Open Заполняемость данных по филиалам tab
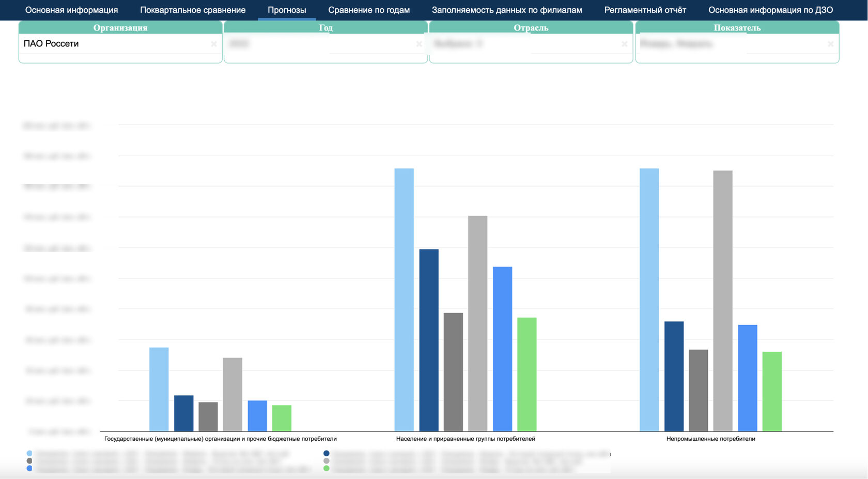The height and width of the screenshot is (479, 868). click(x=507, y=10)
